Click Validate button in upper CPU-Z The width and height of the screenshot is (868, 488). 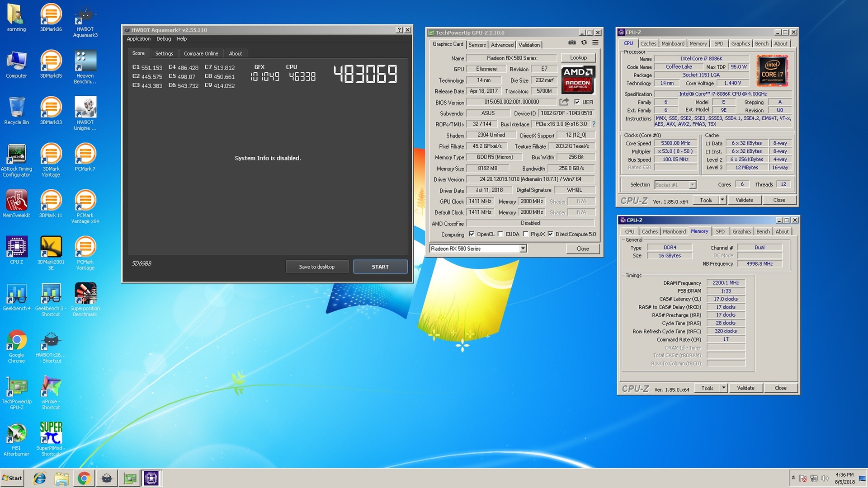click(744, 200)
